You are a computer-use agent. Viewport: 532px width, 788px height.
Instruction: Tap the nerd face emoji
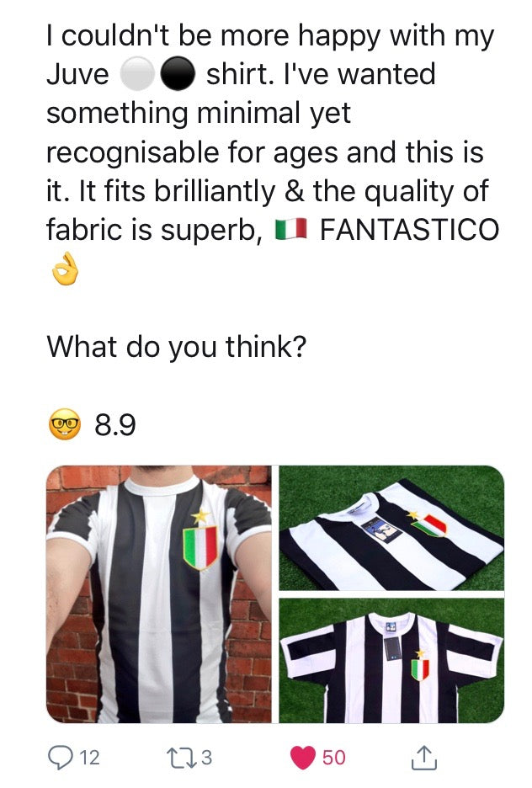[x=64, y=424]
